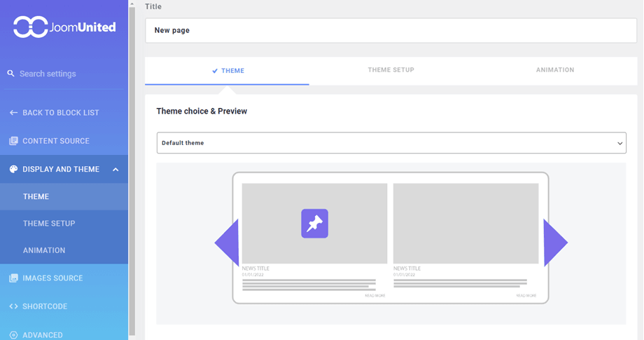The image size is (644, 340).
Task: Click the Advanced gear icon
Action: 13,334
